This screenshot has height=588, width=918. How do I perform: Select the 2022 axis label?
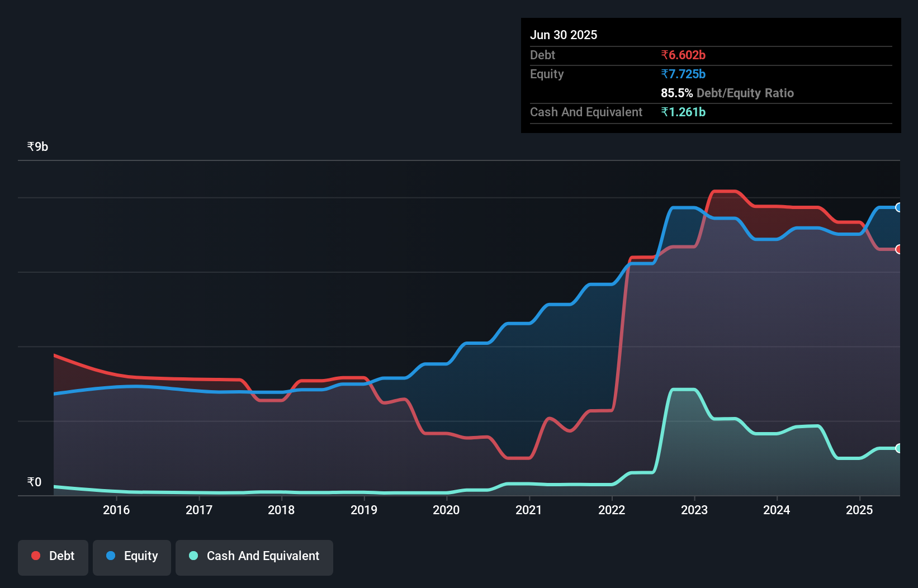pos(612,510)
